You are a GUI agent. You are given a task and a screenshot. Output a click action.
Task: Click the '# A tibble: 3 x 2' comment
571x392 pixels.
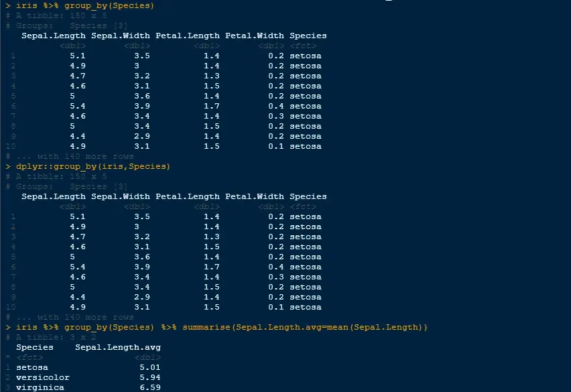pos(51,337)
